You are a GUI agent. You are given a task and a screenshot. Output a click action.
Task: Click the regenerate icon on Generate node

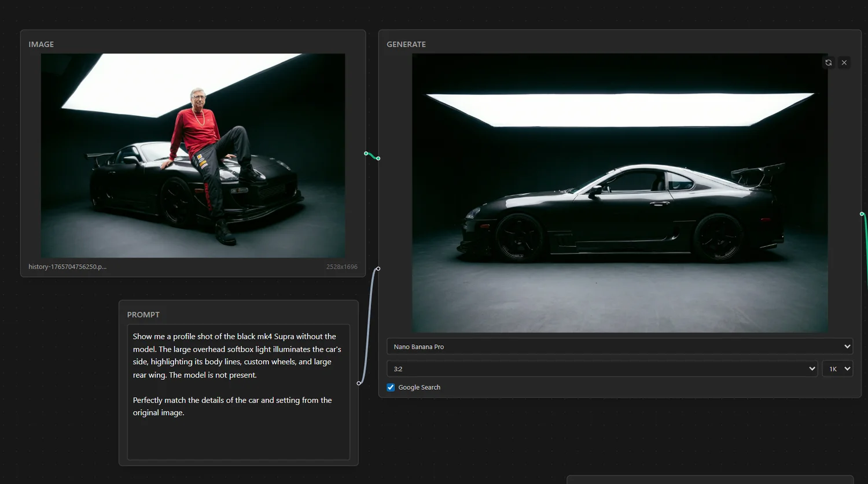[x=829, y=62]
